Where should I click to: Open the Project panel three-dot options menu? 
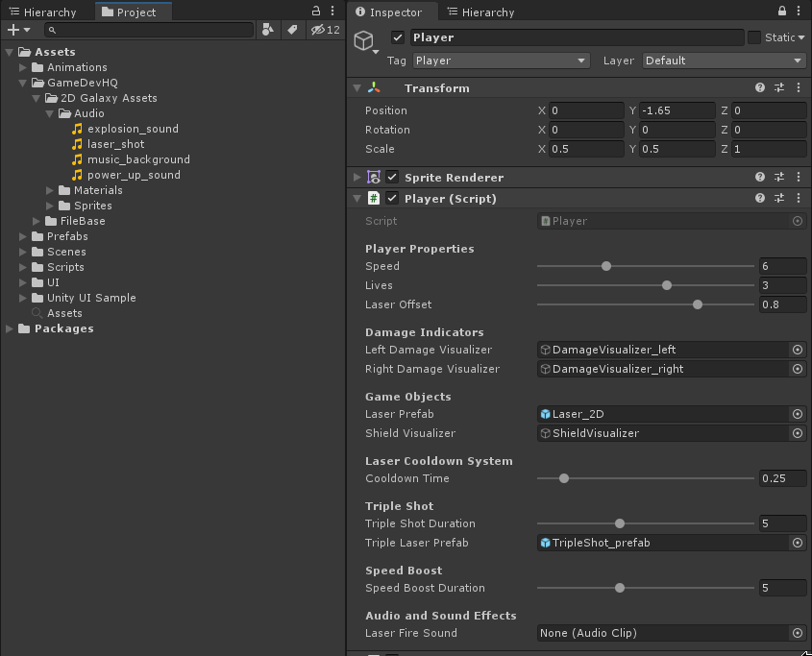click(x=332, y=11)
